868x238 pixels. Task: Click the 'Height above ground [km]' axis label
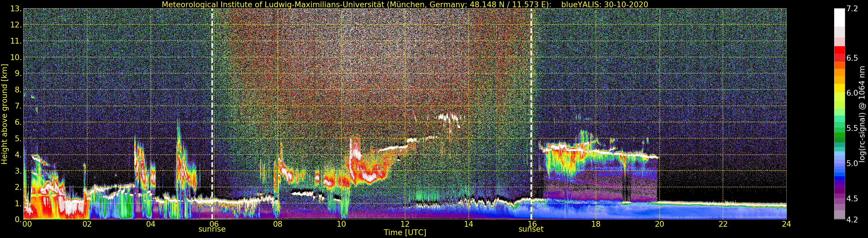point(4,114)
